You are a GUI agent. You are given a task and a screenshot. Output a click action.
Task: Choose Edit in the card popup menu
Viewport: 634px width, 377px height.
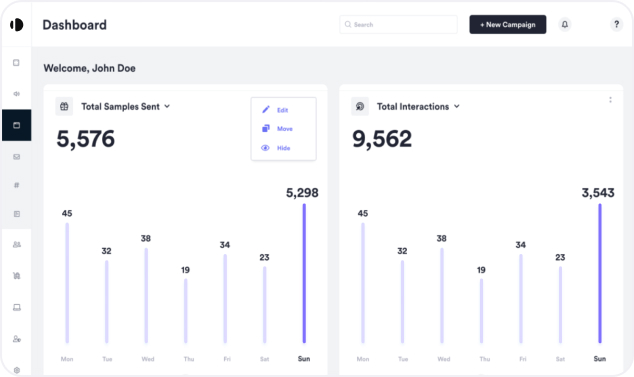pos(275,110)
